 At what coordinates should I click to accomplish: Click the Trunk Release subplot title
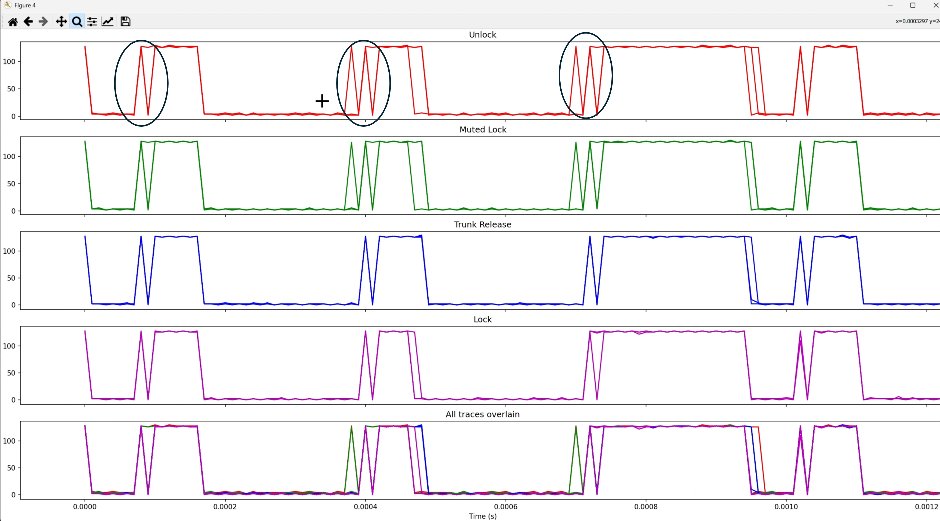click(483, 224)
